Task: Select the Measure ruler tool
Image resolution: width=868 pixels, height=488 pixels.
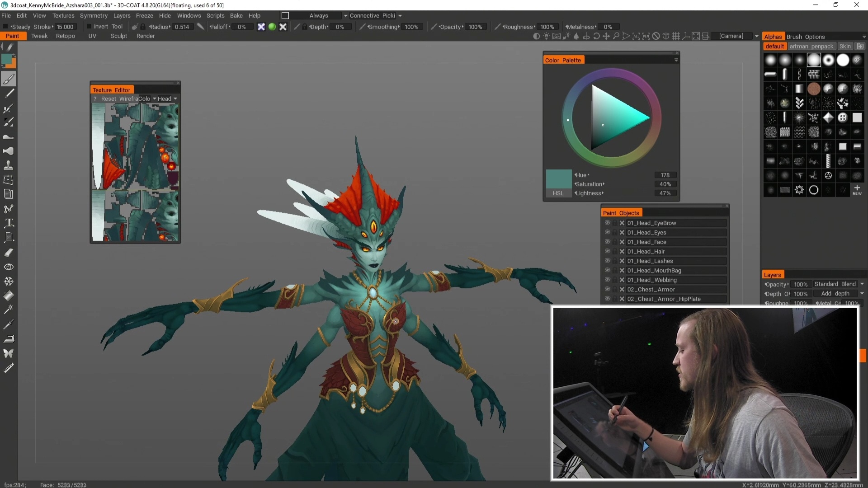Action: 9,368
